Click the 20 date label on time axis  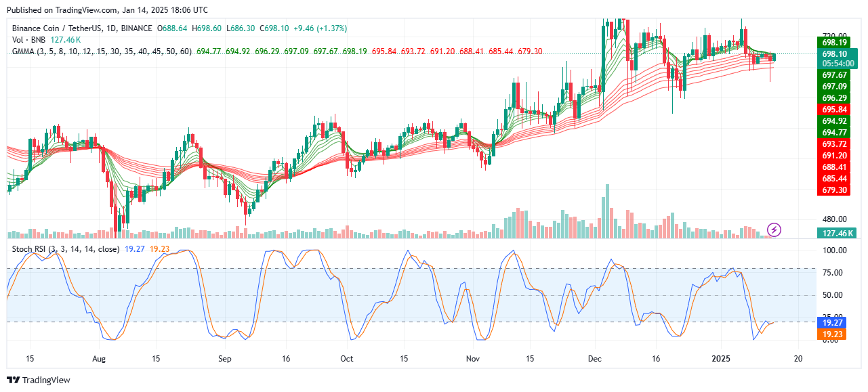(798, 359)
